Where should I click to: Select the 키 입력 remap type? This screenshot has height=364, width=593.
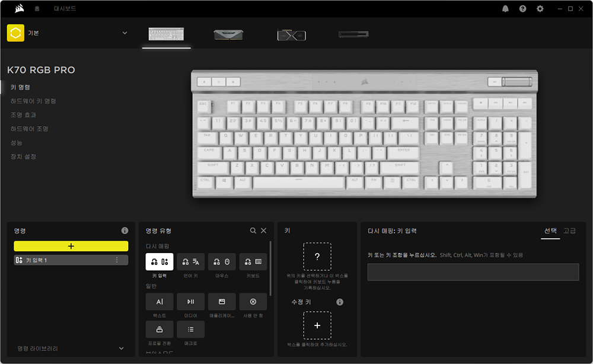(160, 261)
